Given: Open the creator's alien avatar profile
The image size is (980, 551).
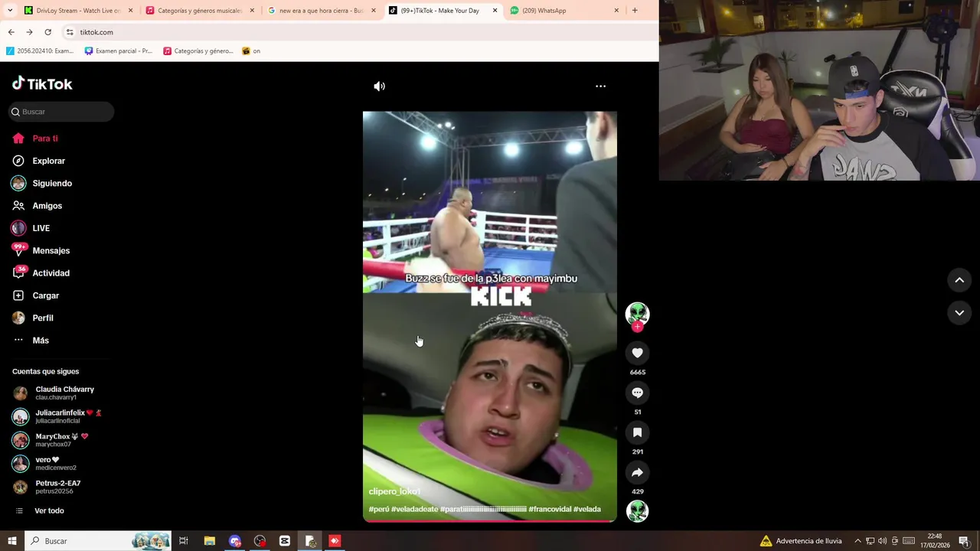Looking at the screenshot, I should click(637, 313).
